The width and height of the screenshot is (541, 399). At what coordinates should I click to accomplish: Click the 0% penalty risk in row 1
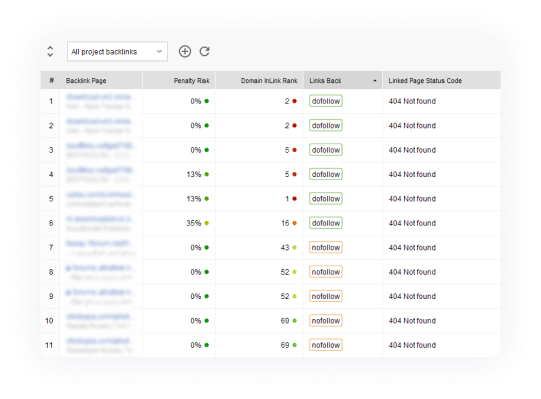196,101
